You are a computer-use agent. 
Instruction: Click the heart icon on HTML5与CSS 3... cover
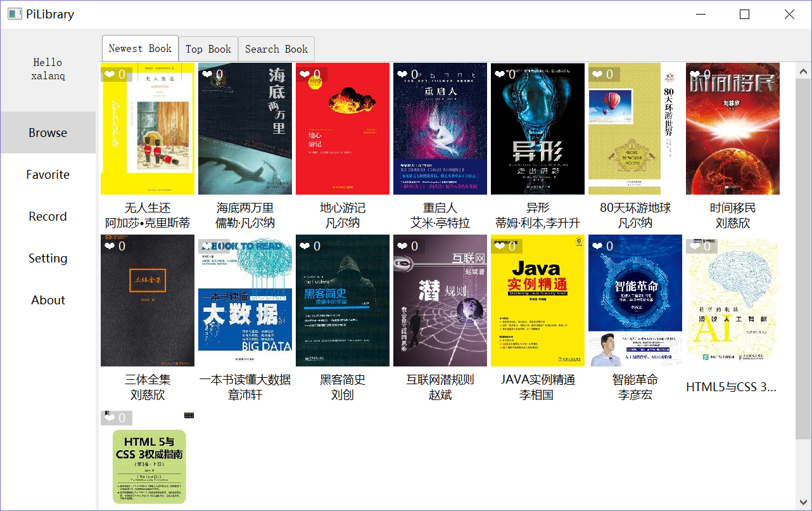pyautogui.click(x=695, y=246)
